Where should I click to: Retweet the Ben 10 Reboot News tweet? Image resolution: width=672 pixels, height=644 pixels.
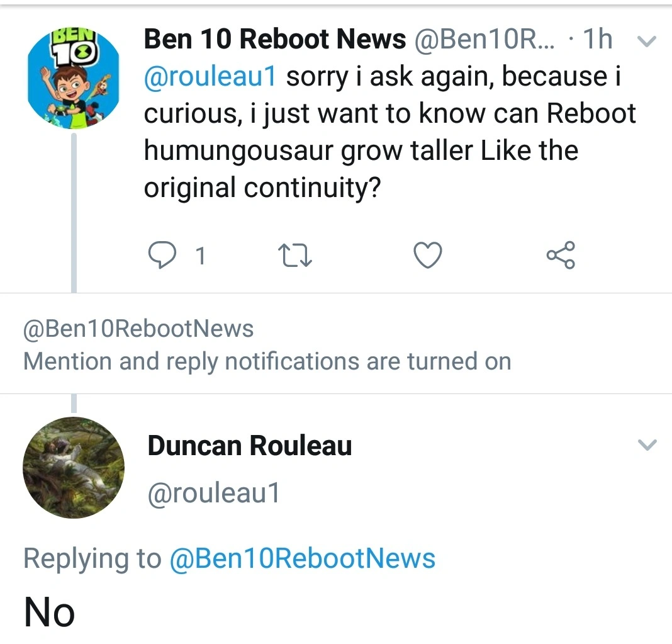click(295, 256)
